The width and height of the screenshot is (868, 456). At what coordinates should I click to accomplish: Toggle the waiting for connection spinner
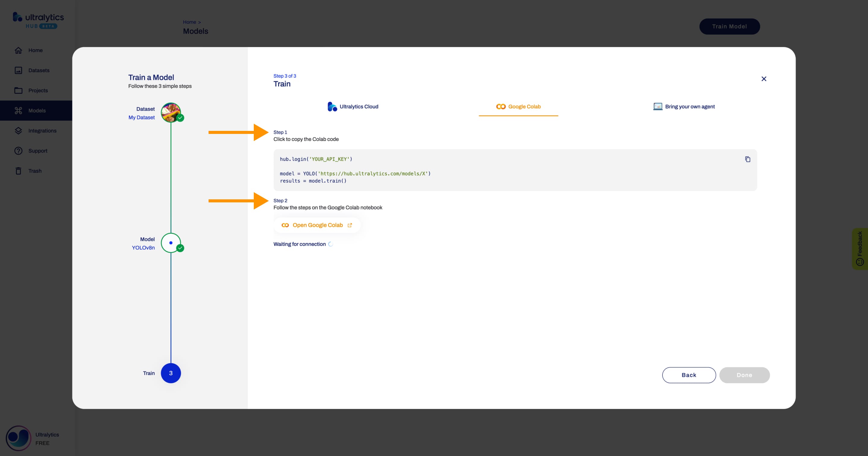331,244
